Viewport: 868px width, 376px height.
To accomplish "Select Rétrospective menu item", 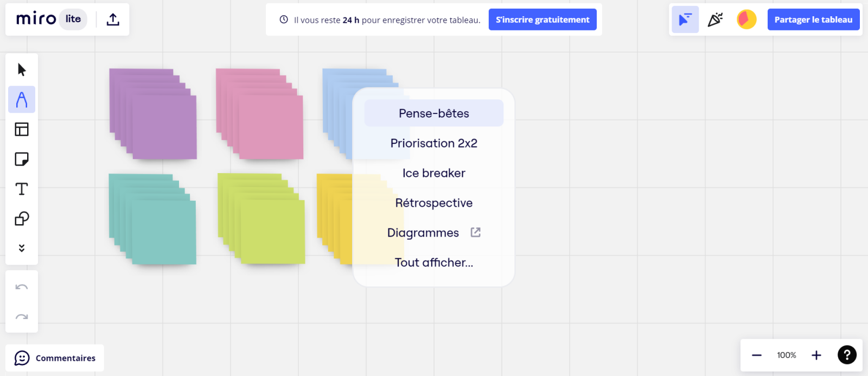I will 434,203.
